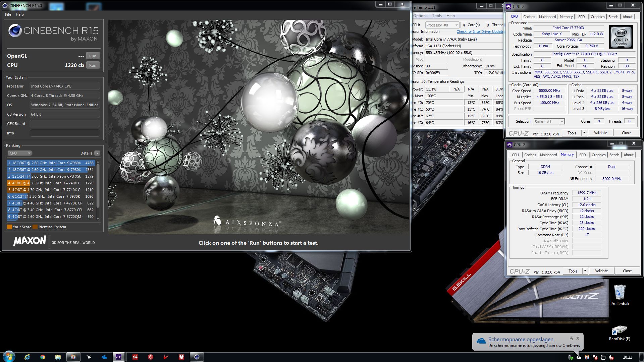This screenshot has width=644, height=362.
Task: Open Graphics tab in bottom CPU-Z window
Action: coord(598,155)
